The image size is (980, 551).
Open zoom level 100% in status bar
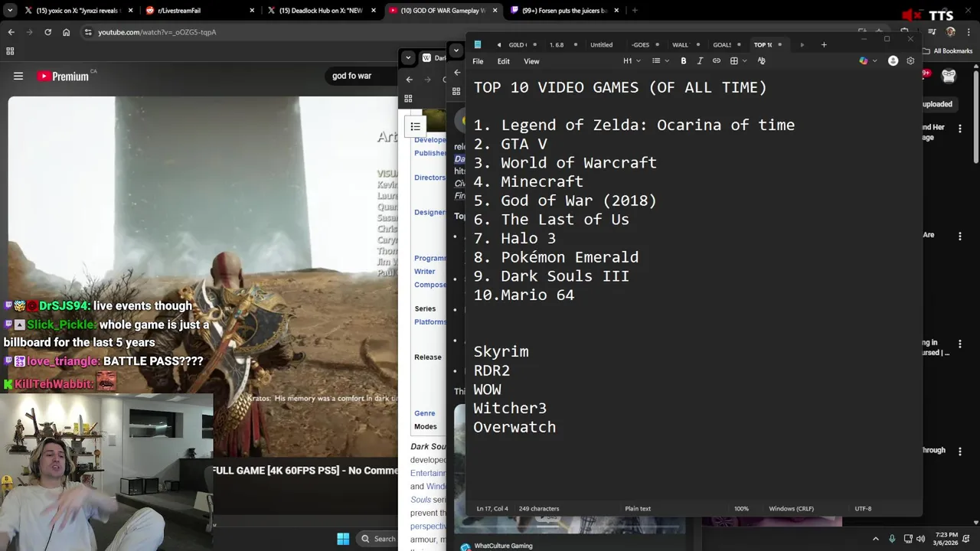(741, 508)
